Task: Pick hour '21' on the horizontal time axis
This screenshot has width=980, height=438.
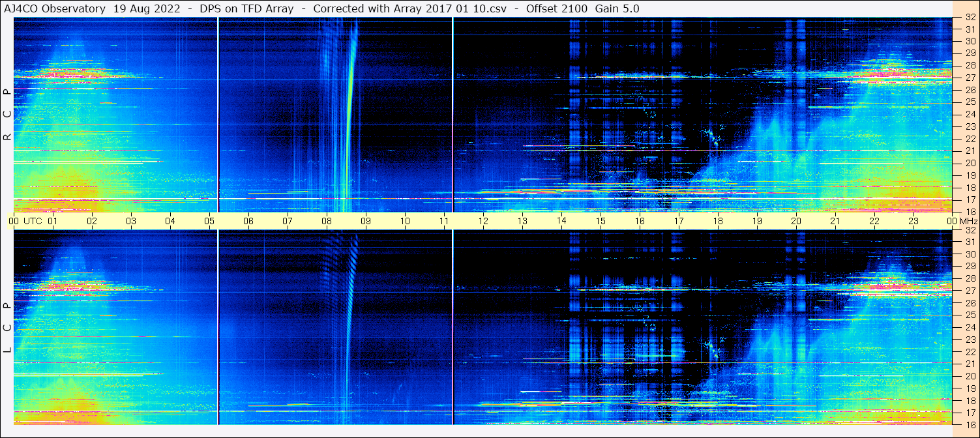Action: point(836,221)
